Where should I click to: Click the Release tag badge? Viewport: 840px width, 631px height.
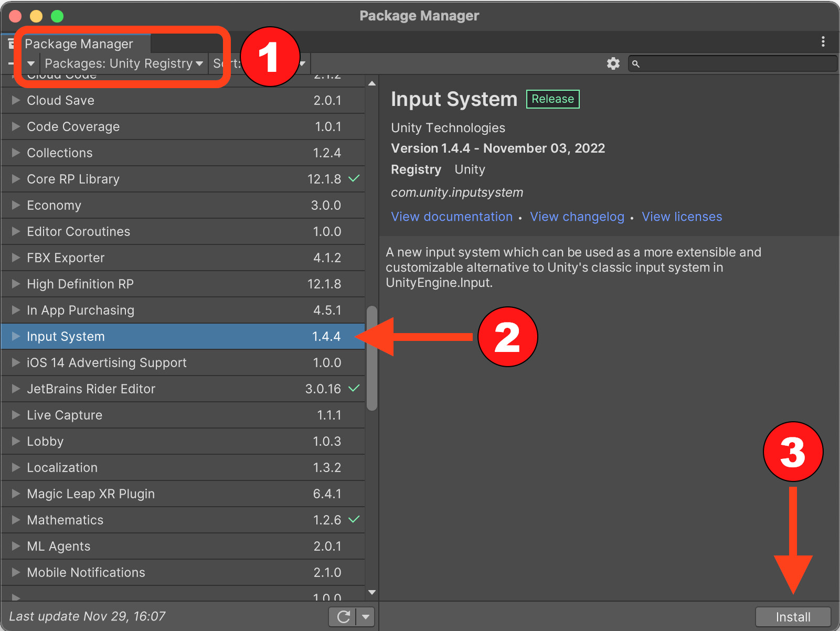pos(552,99)
